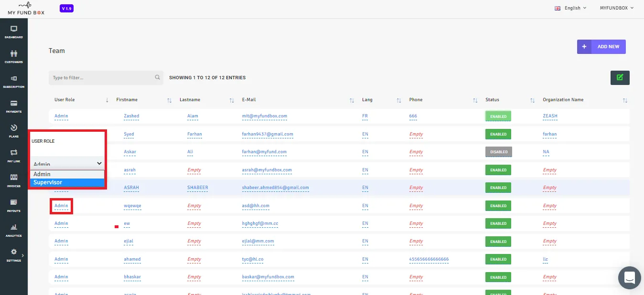Click the SHABEER lastname cell

pos(198,188)
